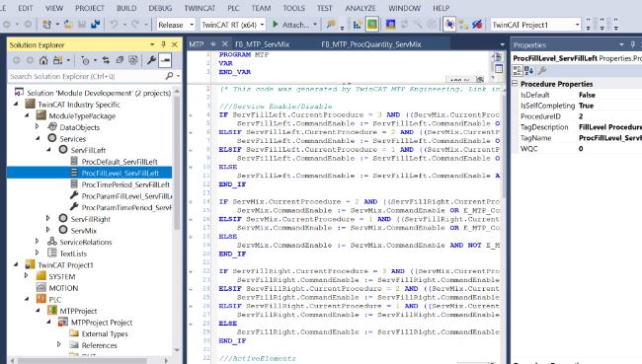Pin the Solution Explorer panel

coord(163,44)
